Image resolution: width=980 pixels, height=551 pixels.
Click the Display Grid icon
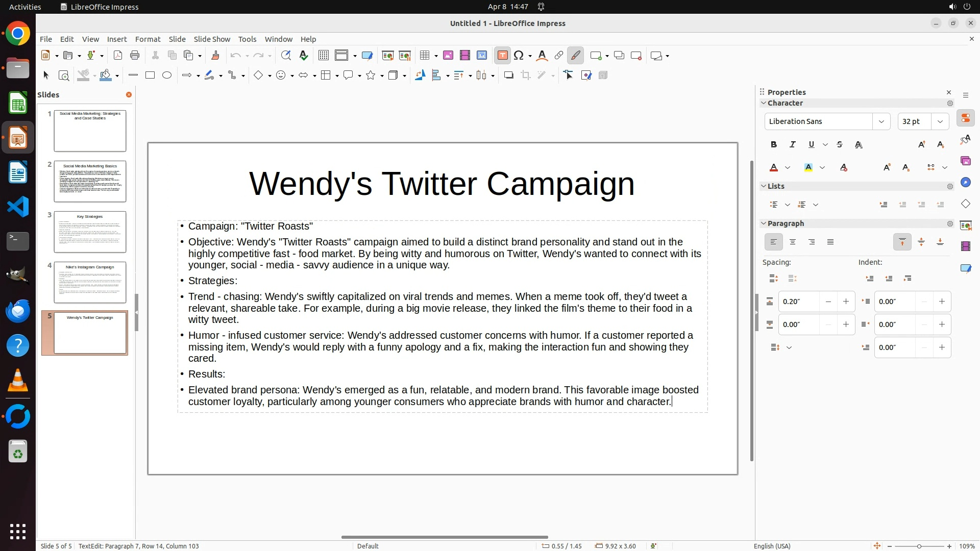[x=323, y=56]
